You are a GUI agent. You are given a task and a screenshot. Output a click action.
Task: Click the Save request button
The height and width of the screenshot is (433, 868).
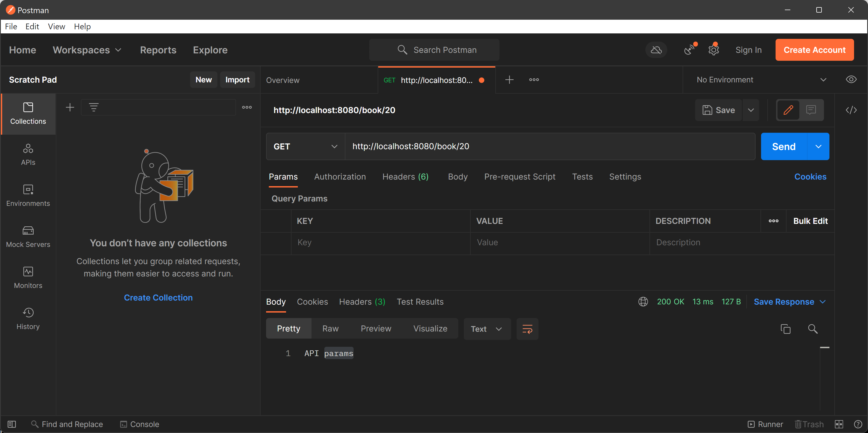tap(718, 110)
